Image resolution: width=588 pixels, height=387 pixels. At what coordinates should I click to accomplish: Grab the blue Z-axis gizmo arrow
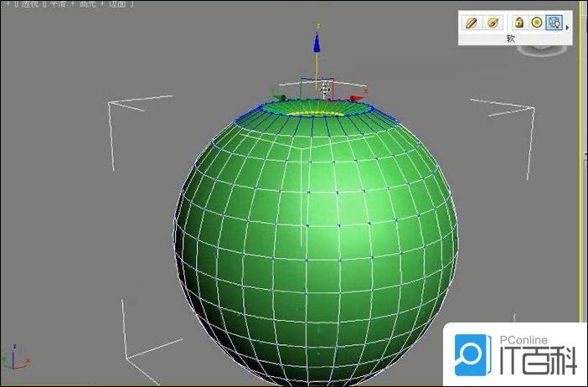[x=317, y=42]
